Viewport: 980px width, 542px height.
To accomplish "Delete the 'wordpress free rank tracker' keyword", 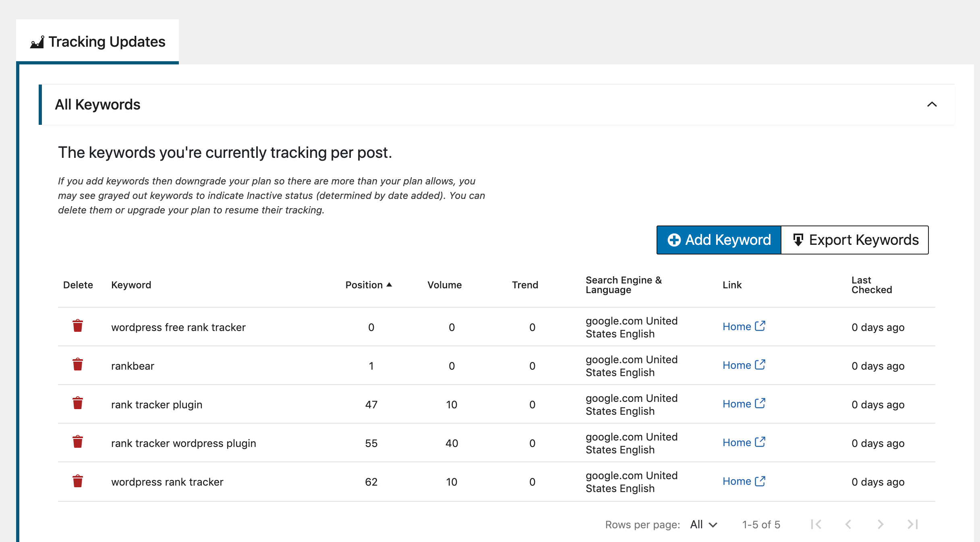I will (78, 326).
